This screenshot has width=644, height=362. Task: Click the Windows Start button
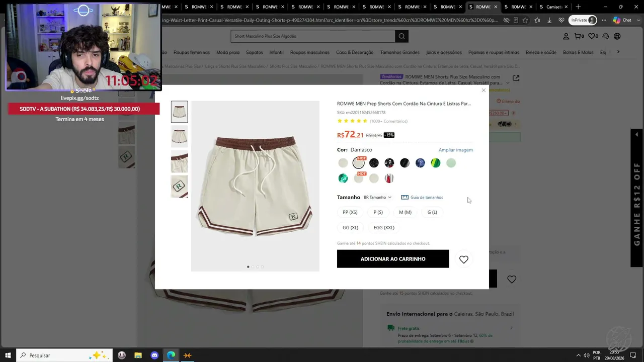(8, 355)
